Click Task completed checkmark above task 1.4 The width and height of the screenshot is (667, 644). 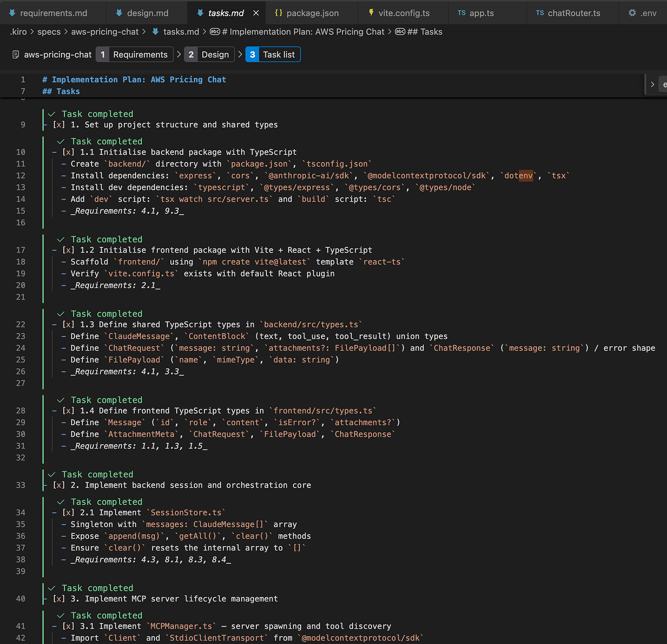pos(61,400)
